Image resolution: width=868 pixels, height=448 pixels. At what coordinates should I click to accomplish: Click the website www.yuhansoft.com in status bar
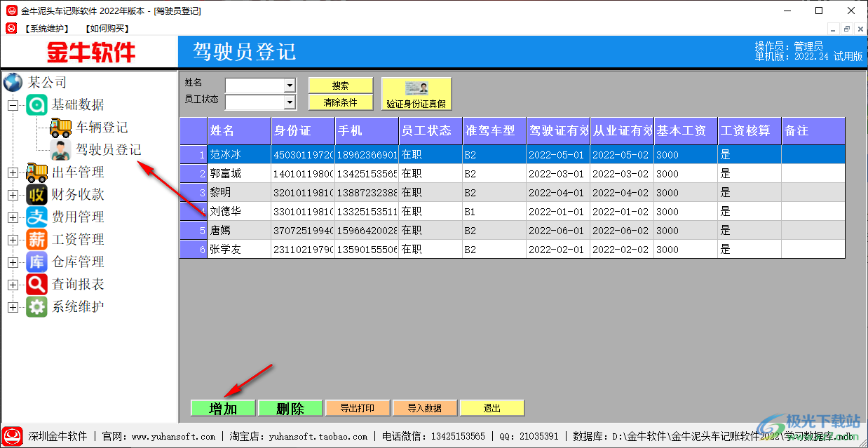click(x=173, y=436)
